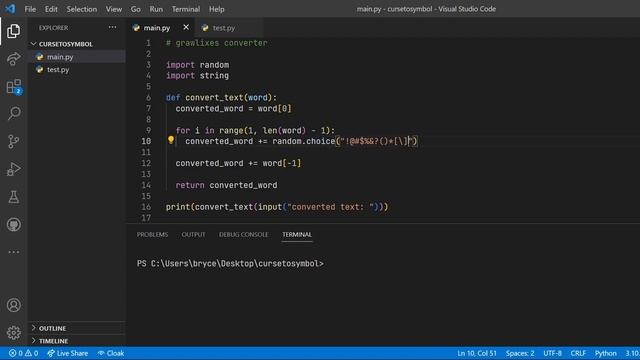Click the lightbulb code action on line 10
This screenshot has height=360, width=640.
[x=171, y=140]
